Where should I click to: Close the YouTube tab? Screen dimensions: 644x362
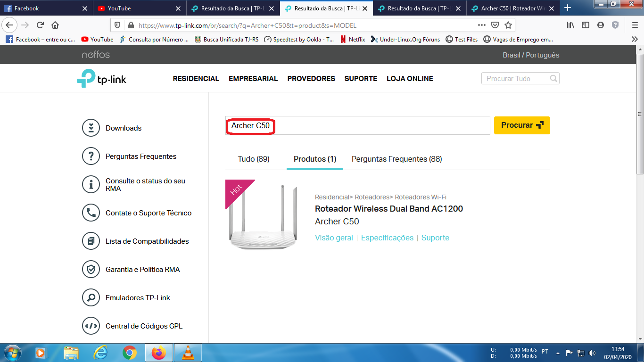[x=178, y=8]
